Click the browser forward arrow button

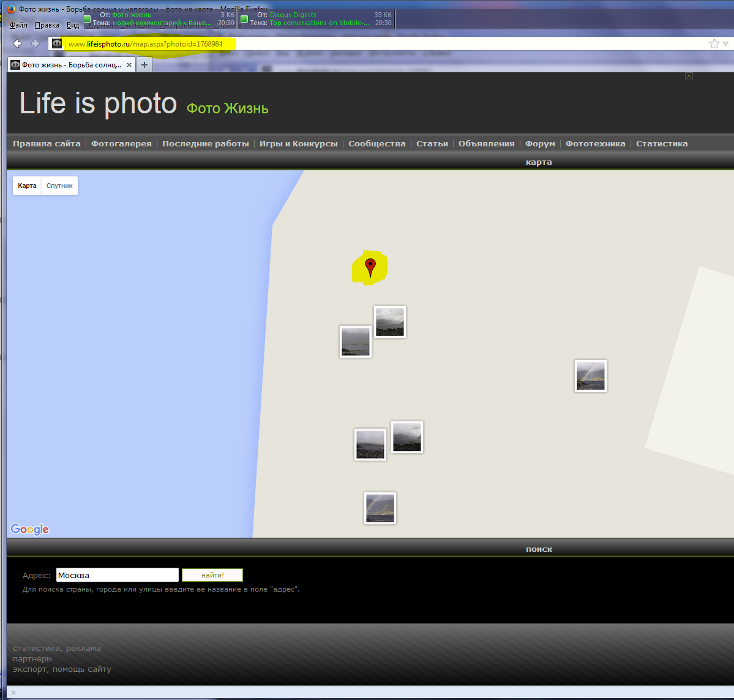click(x=35, y=43)
